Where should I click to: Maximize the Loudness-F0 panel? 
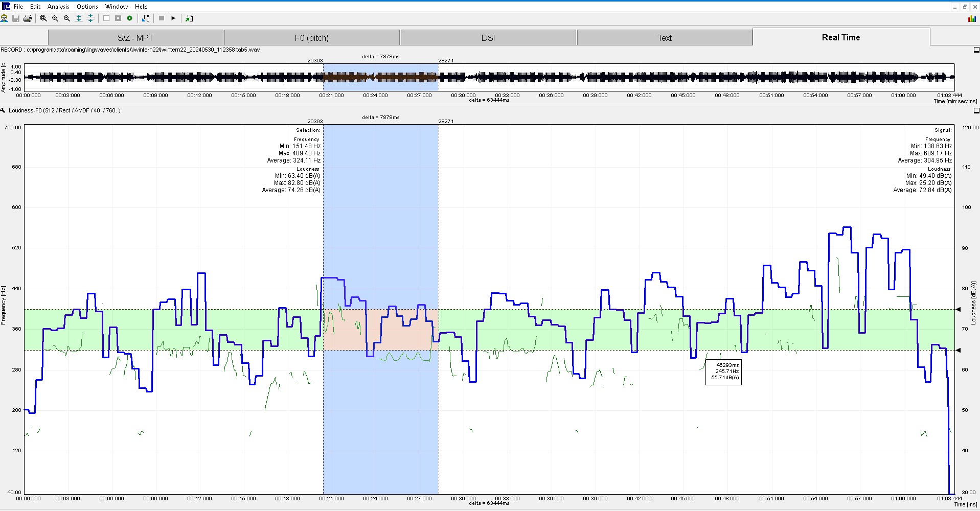coord(976,110)
